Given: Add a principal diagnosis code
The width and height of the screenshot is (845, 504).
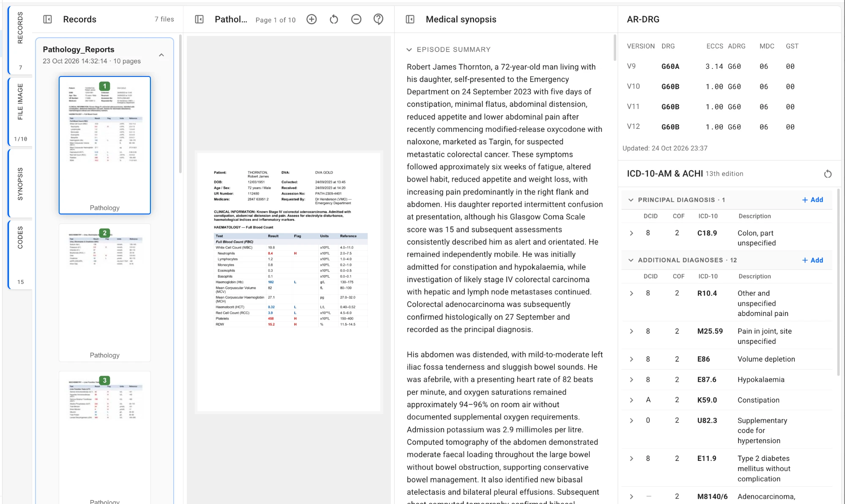Looking at the screenshot, I should 812,200.
